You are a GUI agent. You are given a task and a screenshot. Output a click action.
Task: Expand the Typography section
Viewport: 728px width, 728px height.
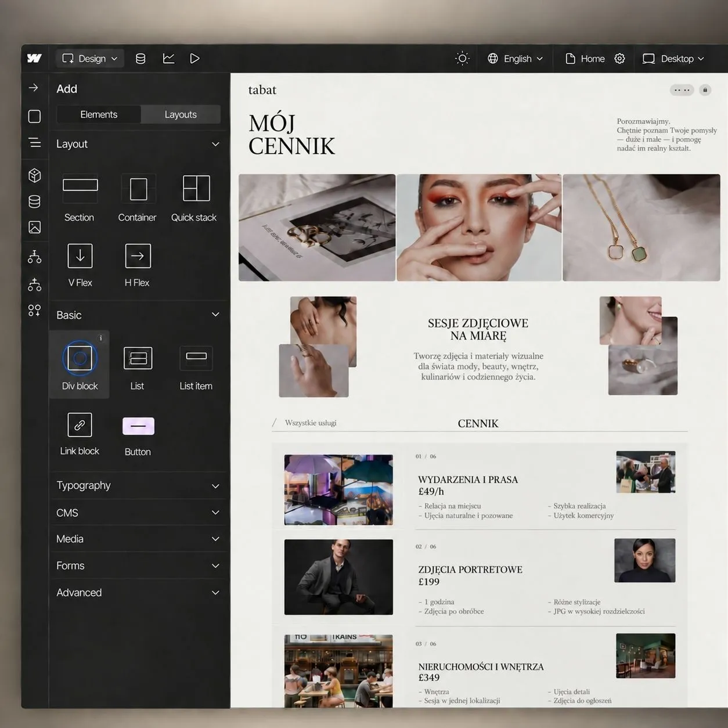point(138,485)
